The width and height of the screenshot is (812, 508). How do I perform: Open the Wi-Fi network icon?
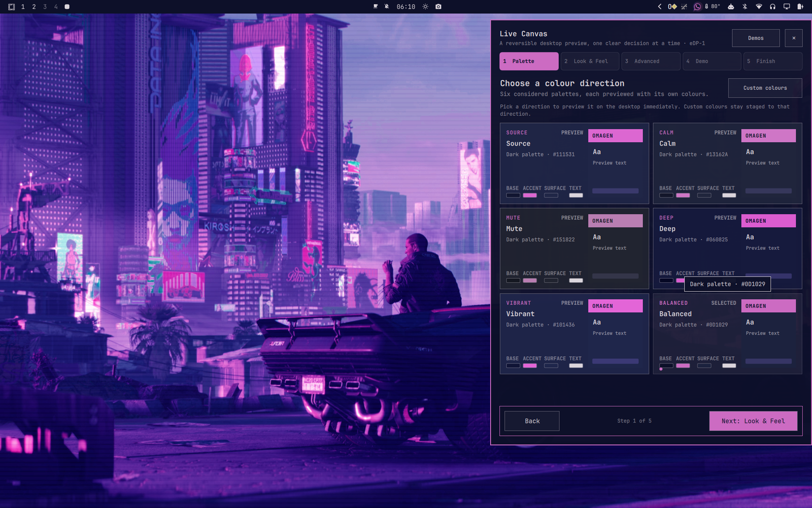pos(759,7)
